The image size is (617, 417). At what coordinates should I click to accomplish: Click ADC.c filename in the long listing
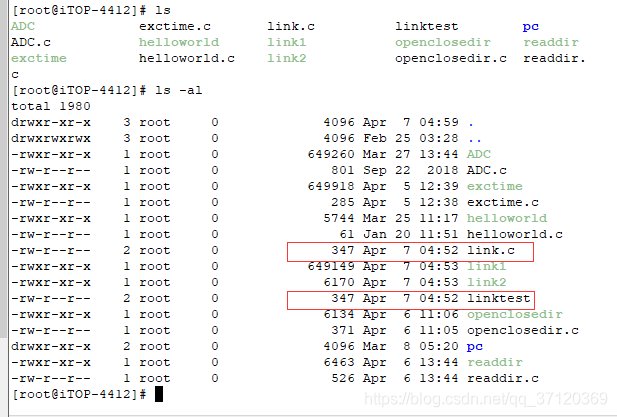pyautogui.click(x=487, y=170)
